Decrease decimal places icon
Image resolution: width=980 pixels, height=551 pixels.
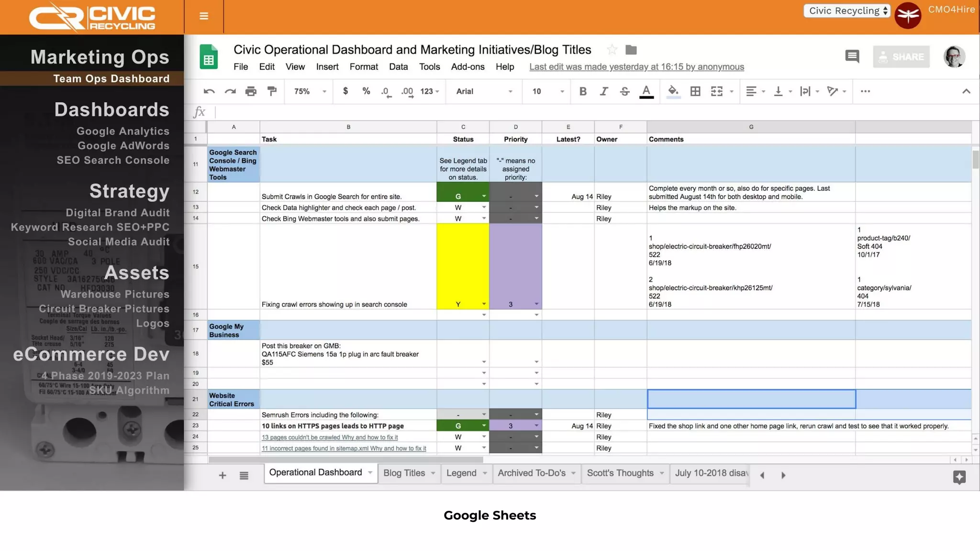tap(386, 92)
